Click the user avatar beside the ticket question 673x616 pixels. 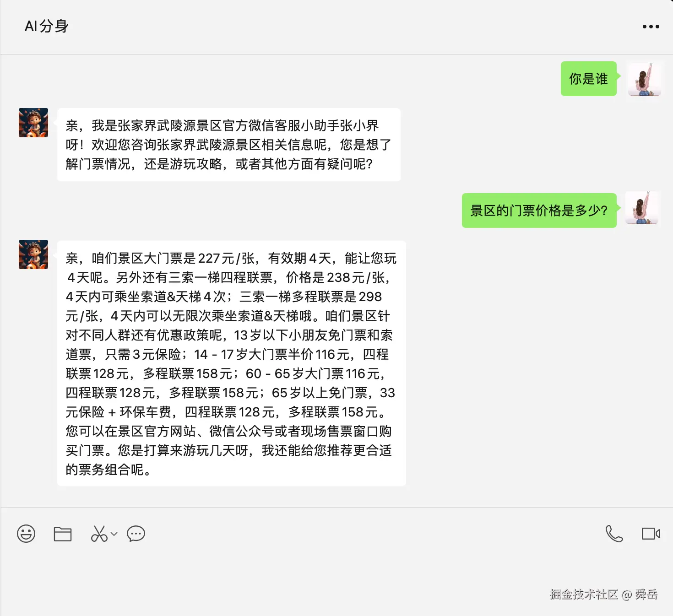coord(642,208)
